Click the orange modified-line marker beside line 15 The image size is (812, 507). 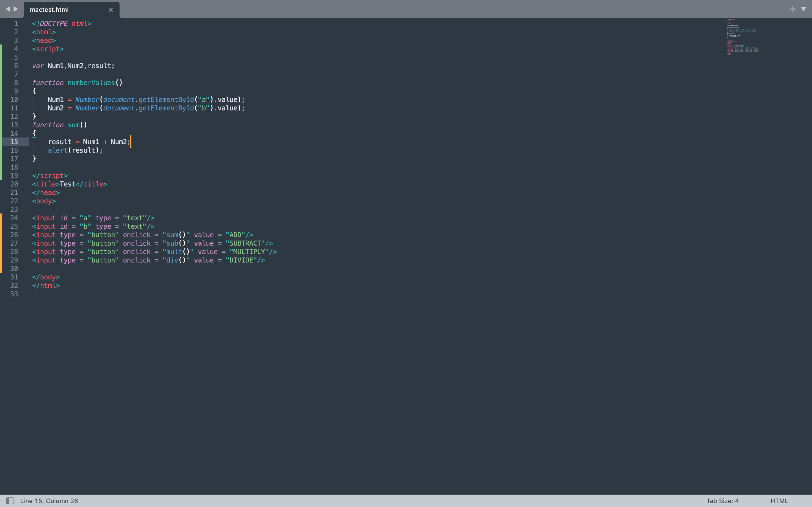[1, 141]
